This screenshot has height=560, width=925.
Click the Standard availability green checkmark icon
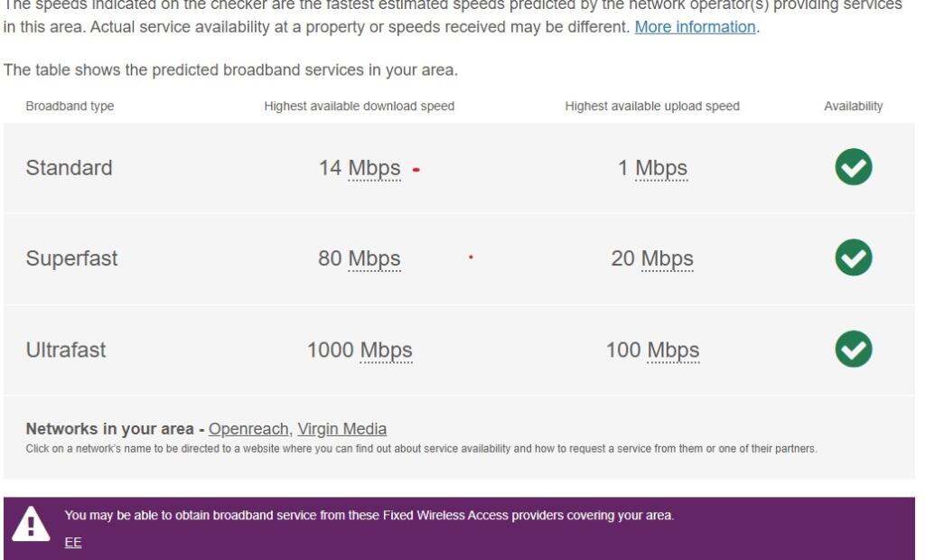(x=853, y=167)
